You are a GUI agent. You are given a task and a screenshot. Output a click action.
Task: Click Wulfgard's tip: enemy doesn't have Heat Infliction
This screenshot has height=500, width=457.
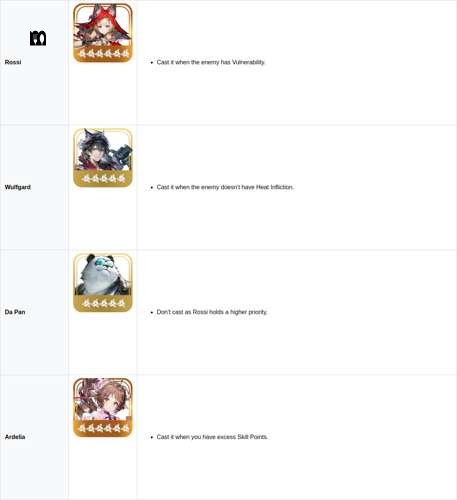pos(225,187)
